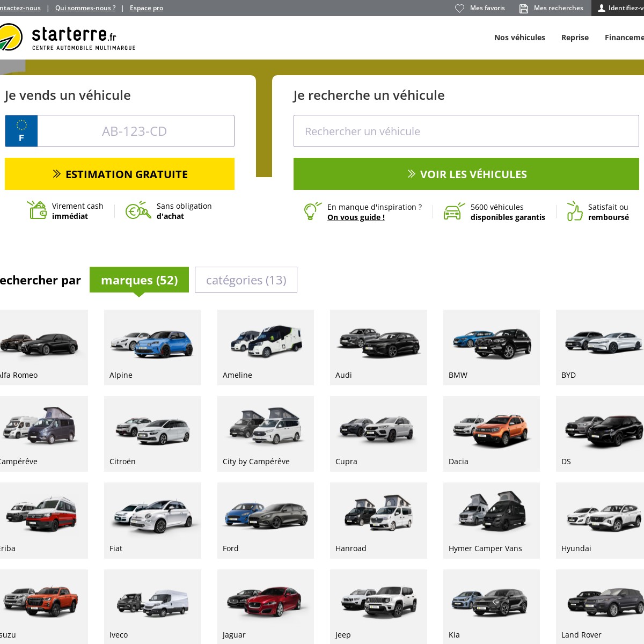Select the BYD brand tile
The height and width of the screenshot is (644, 644).
click(600, 347)
